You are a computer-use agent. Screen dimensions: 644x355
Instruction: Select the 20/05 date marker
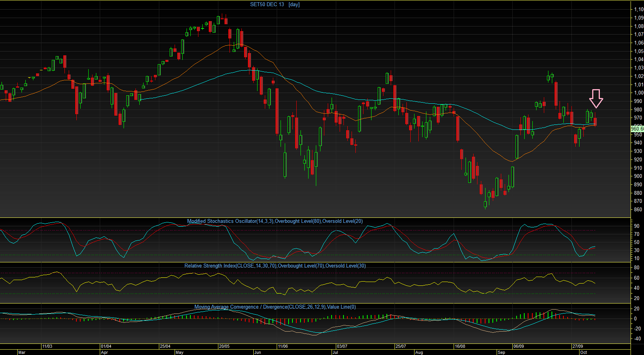click(x=224, y=346)
